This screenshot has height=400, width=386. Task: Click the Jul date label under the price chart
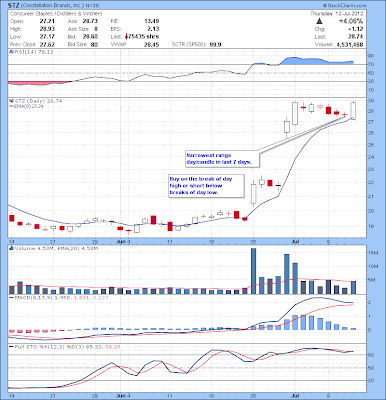pos(294,241)
